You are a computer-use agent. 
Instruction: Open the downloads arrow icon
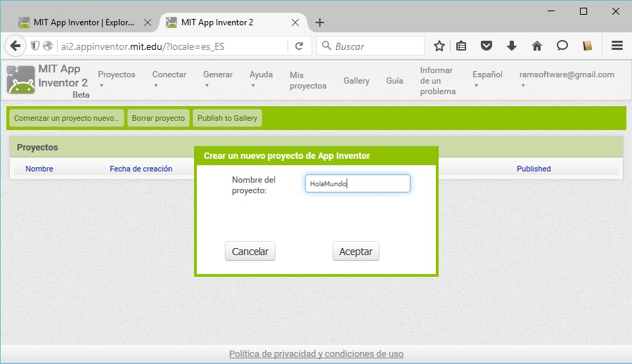pyautogui.click(x=511, y=46)
